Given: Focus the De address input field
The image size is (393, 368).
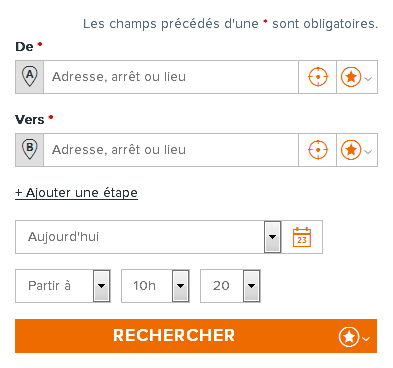Looking at the screenshot, I should (171, 77).
